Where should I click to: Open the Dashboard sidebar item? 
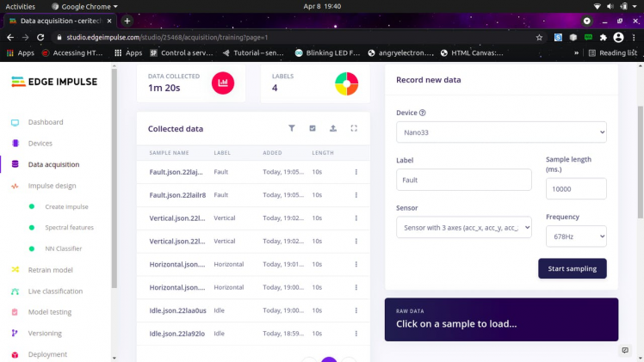coord(46,122)
